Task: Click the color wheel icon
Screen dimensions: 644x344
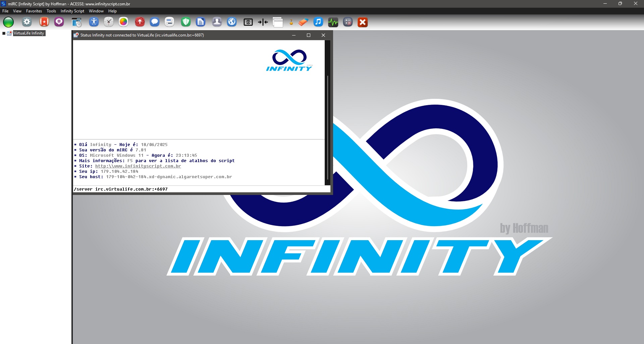Action: point(123,22)
